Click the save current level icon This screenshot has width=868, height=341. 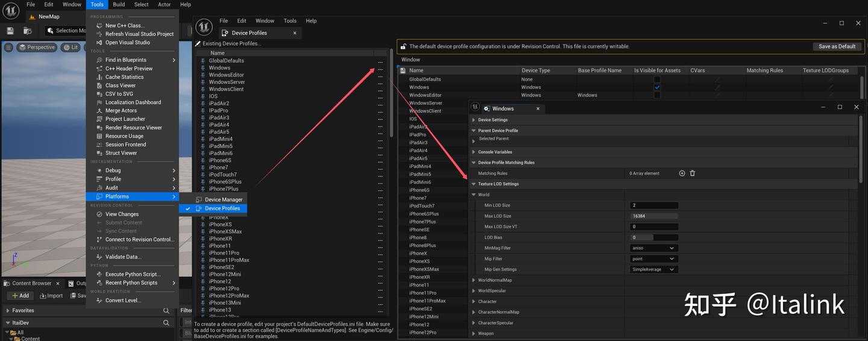pos(10,31)
